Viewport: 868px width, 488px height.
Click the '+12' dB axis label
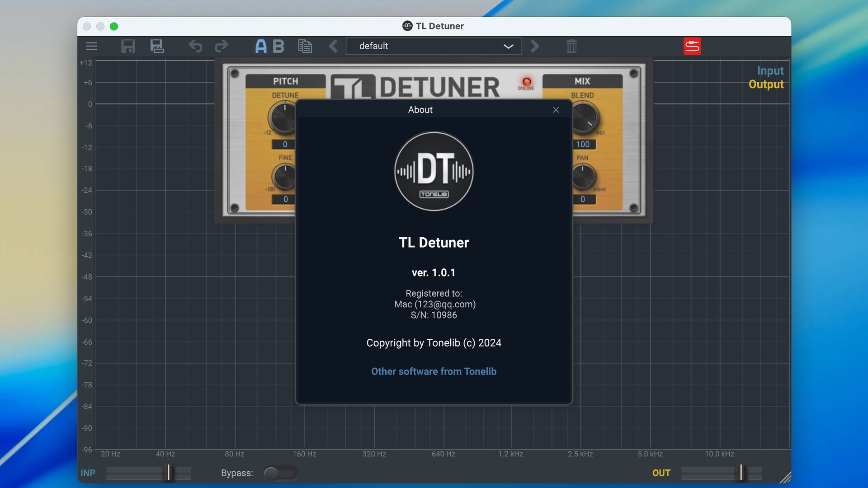click(x=86, y=63)
